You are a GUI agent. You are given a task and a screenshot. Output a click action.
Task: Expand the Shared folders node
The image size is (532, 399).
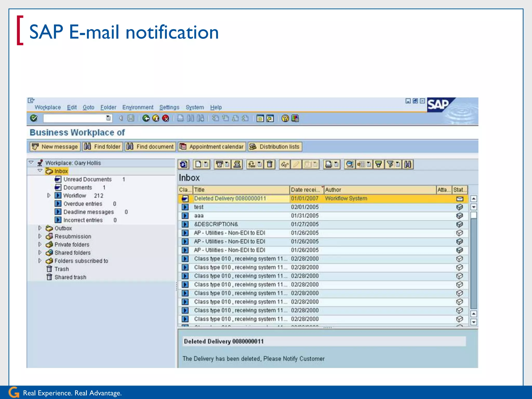[40, 252]
